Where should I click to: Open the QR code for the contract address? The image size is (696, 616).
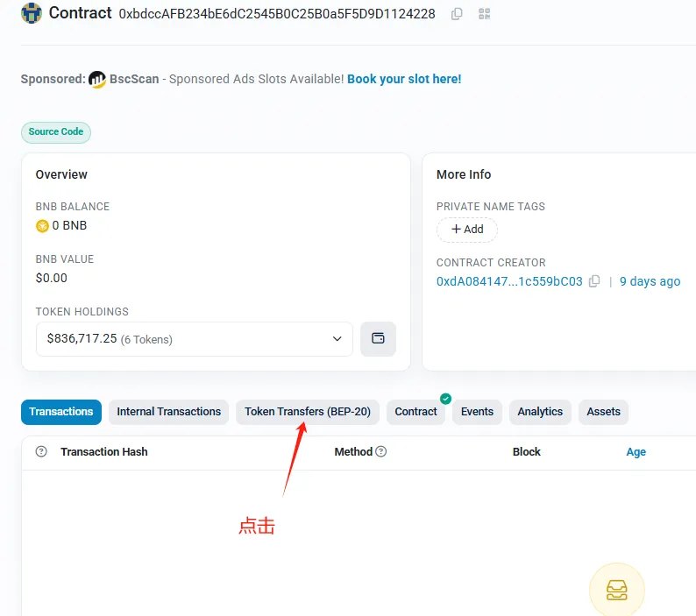point(484,14)
